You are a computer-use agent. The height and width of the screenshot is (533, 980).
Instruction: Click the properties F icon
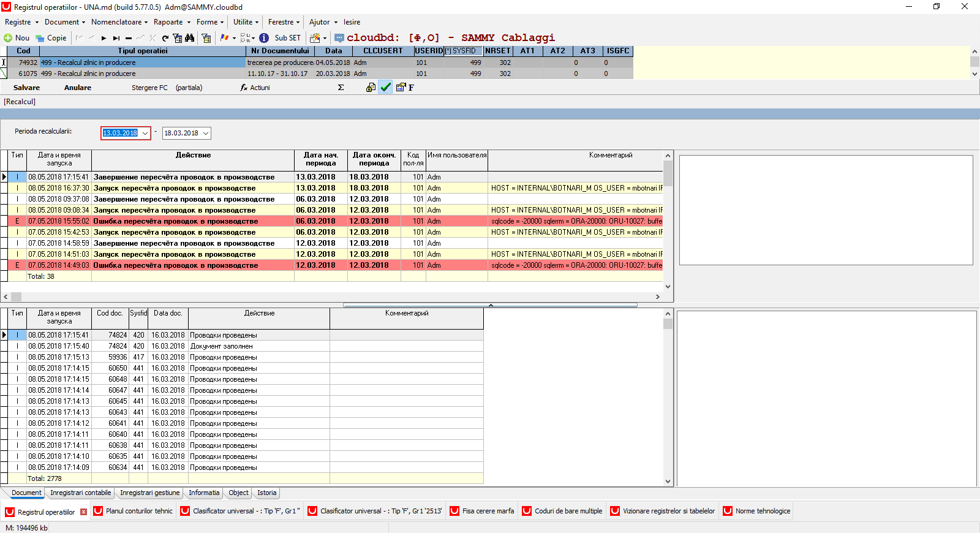tap(405, 88)
